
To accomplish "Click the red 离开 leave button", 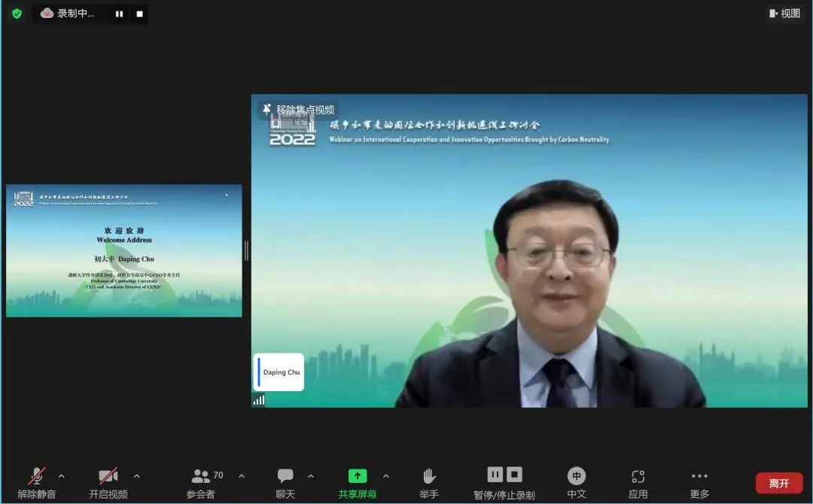I will click(x=779, y=483).
